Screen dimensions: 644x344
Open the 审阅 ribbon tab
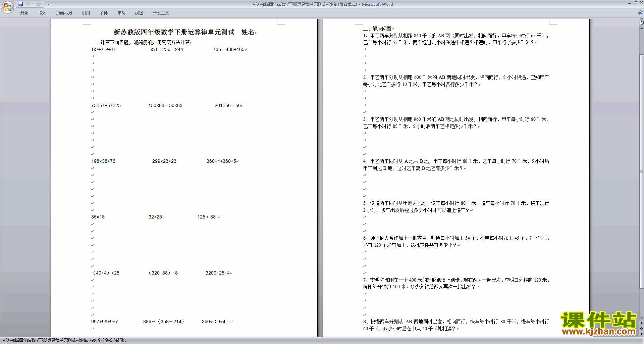tap(121, 13)
